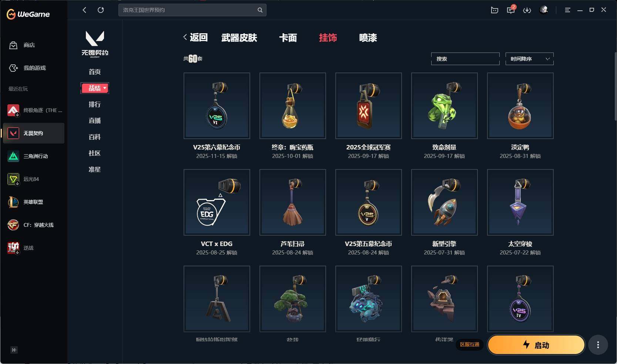Select the 三角洲行动 game icon
The image size is (617, 364).
point(13,156)
